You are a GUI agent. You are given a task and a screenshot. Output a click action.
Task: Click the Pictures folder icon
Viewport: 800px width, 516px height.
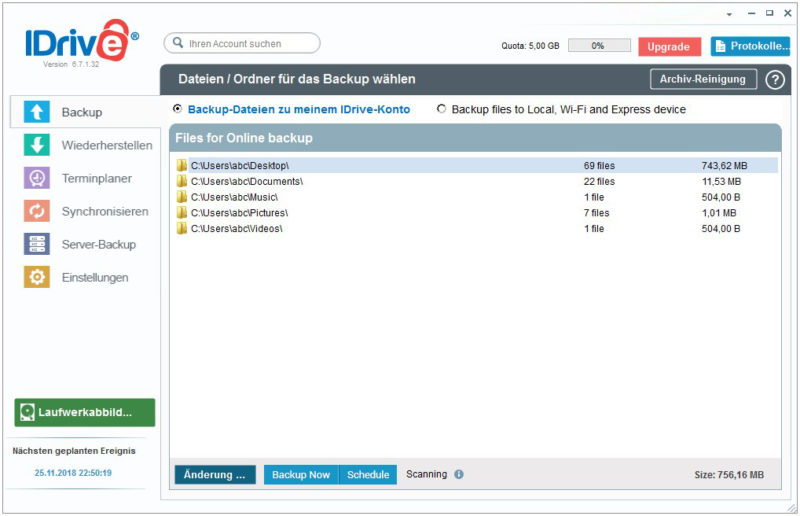[x=182, y=212]
